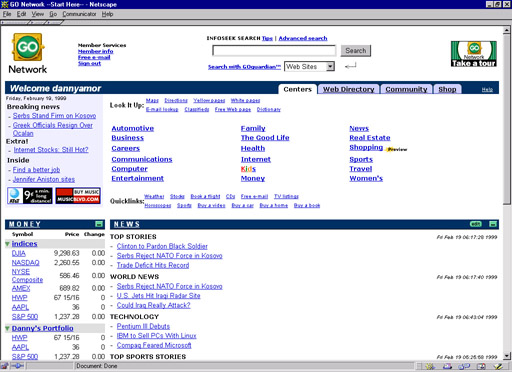Screen dimensions: 512x372
Task: Minimize the News panel with its green icon
Action: [493, 224]
